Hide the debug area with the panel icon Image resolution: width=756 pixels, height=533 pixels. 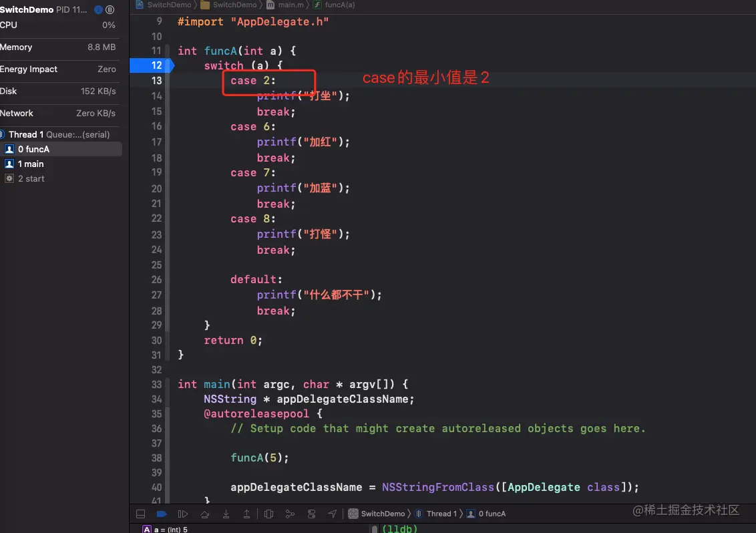[x=140, y=514]
